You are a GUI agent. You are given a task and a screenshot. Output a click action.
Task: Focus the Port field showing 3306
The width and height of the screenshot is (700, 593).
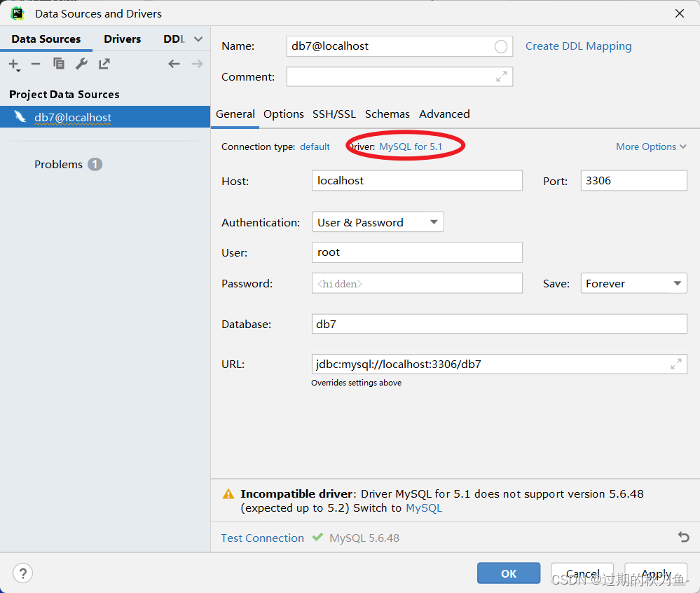(x=633, y=180)
